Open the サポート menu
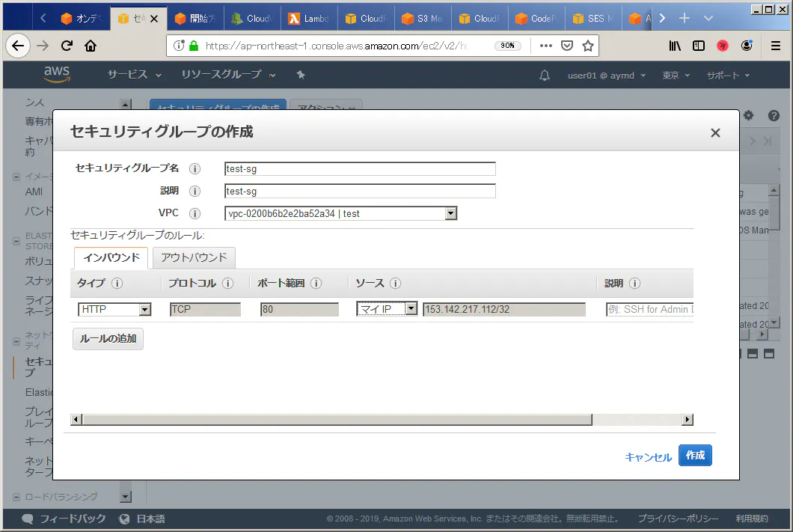This screenshot has height=532, width=793. pyautogui.click(x=728, y=76)
